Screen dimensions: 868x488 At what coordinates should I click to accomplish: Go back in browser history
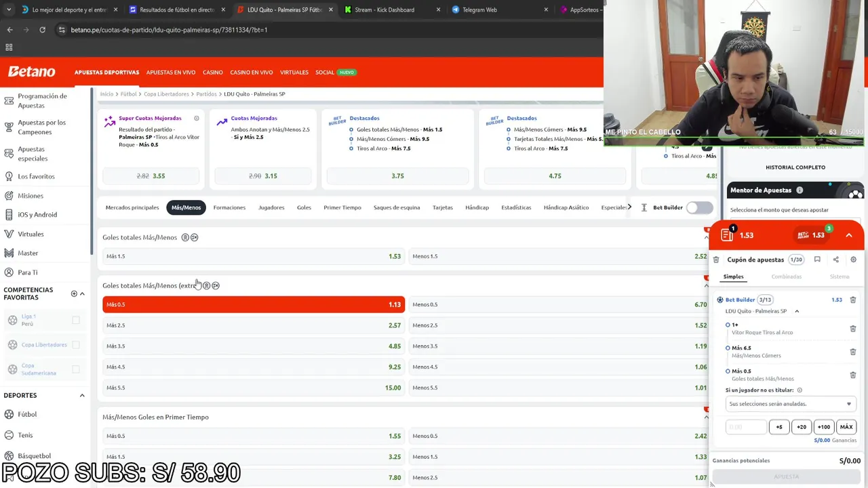[x=9, y=30]
